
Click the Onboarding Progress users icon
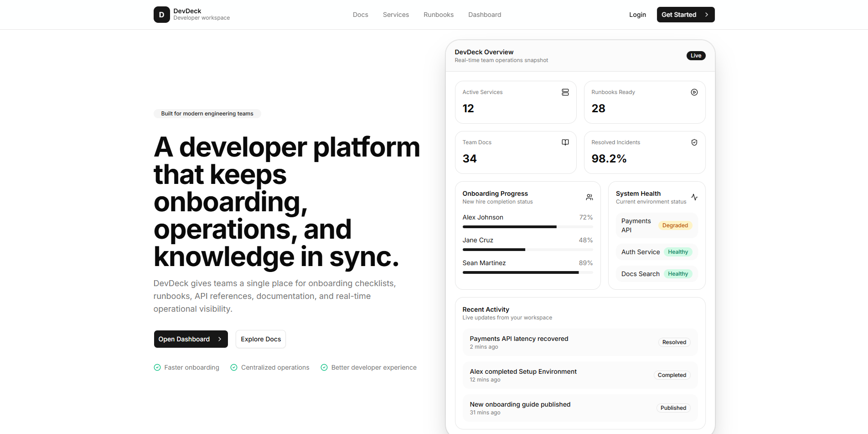589,197
